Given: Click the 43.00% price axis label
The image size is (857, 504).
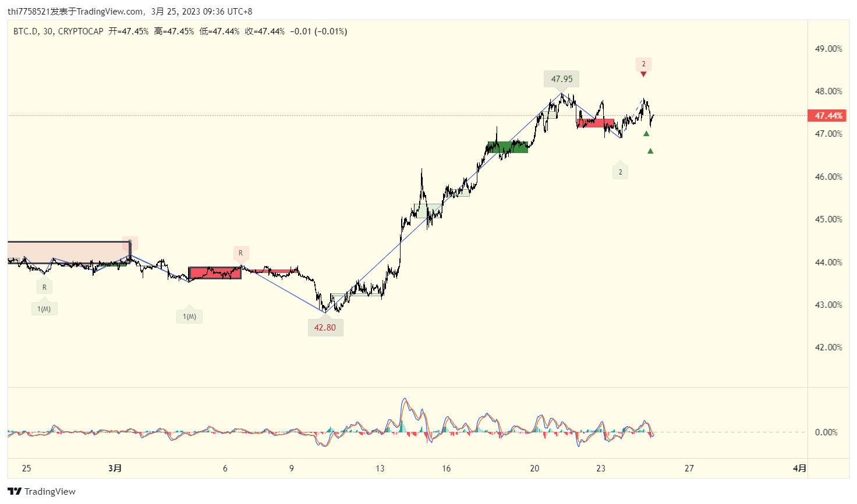Looking at the screenshot, I should 828,305.
